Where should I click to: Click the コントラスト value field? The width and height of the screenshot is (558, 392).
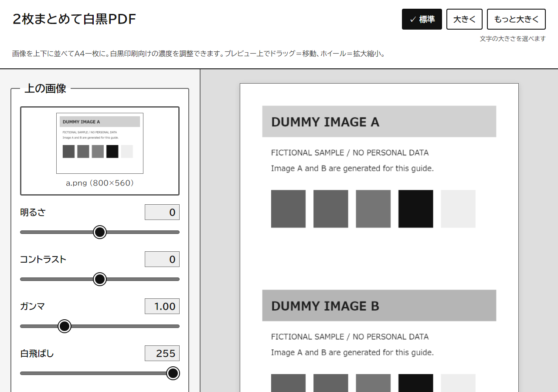click(x=162, y=259)
